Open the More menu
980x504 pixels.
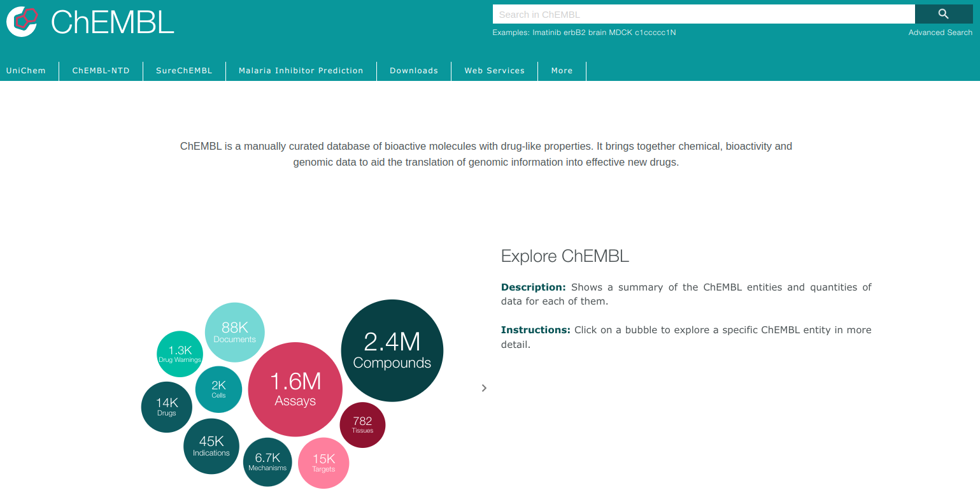(562, 71)
